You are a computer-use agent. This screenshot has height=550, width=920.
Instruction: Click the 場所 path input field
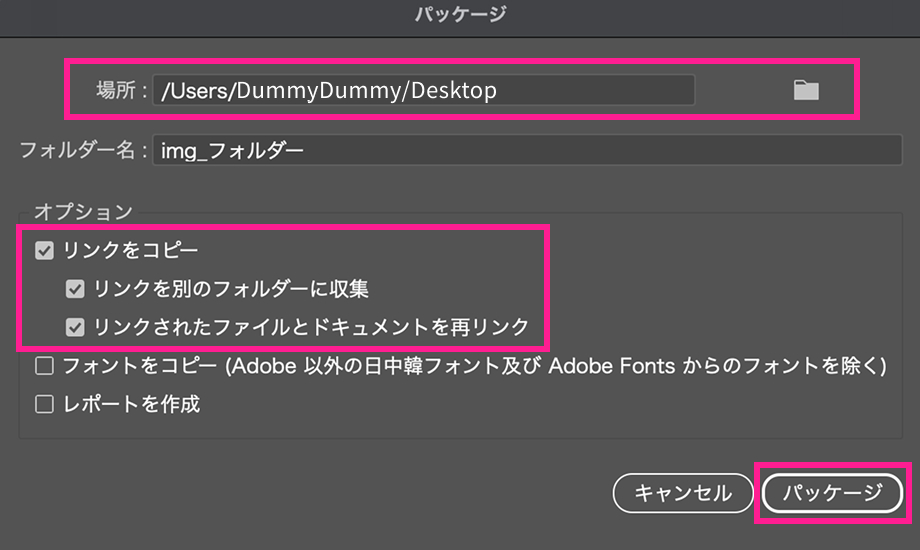click(423, 91)
